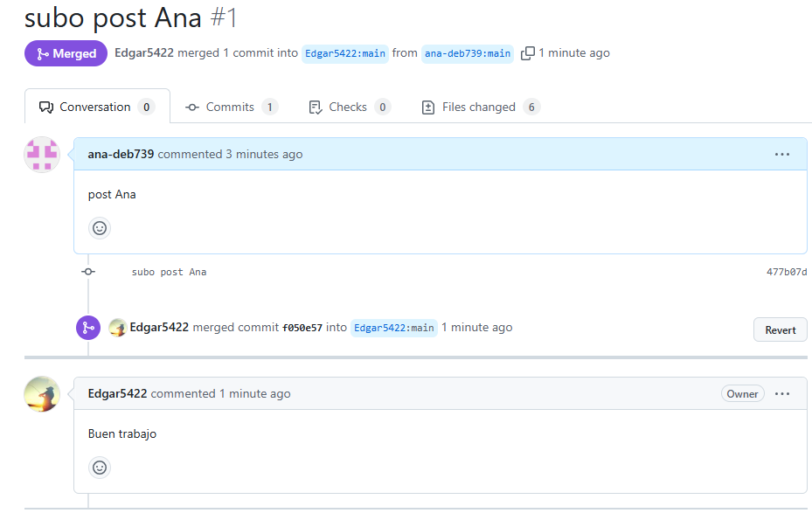Click ana-deb739's pink avatar
The width and height of the screenshot is (812, 520).
[41, 155]
